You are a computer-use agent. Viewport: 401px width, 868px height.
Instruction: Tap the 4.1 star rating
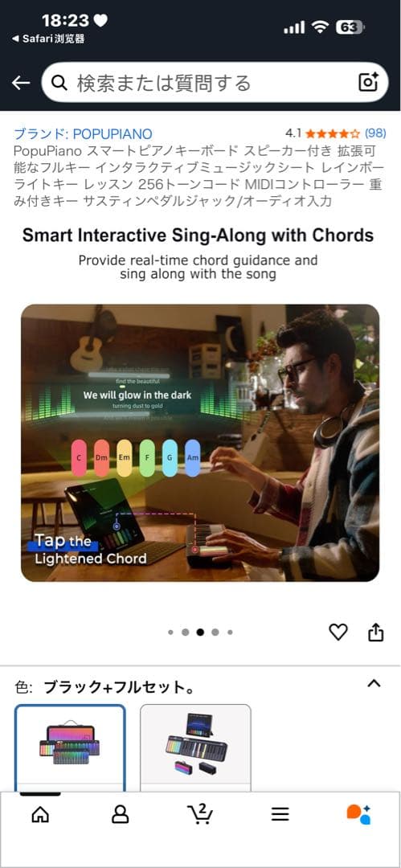[322, 133]
